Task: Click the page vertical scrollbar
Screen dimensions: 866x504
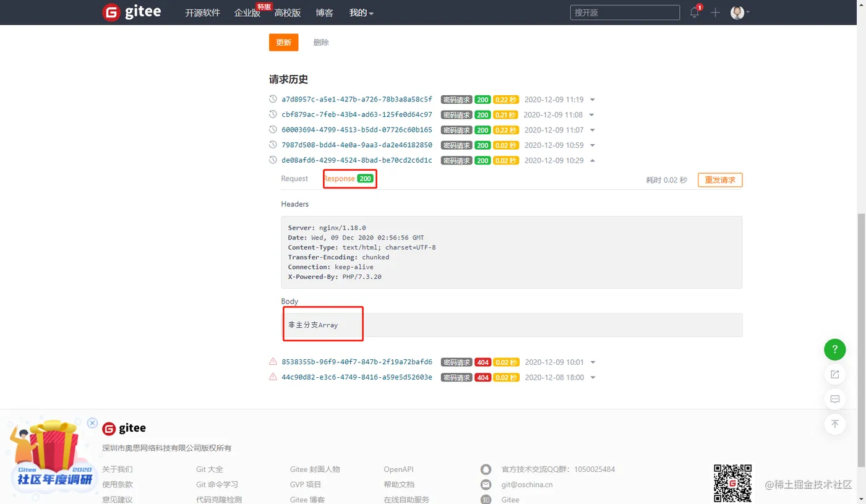Action: pos(861,340)
